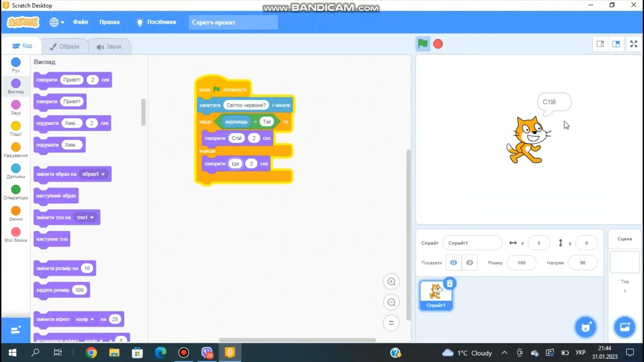Select the Сцена backdrop thumbnail
This screenshot has height=362, width=644.
pyautogui.click(x=624, y=262)
